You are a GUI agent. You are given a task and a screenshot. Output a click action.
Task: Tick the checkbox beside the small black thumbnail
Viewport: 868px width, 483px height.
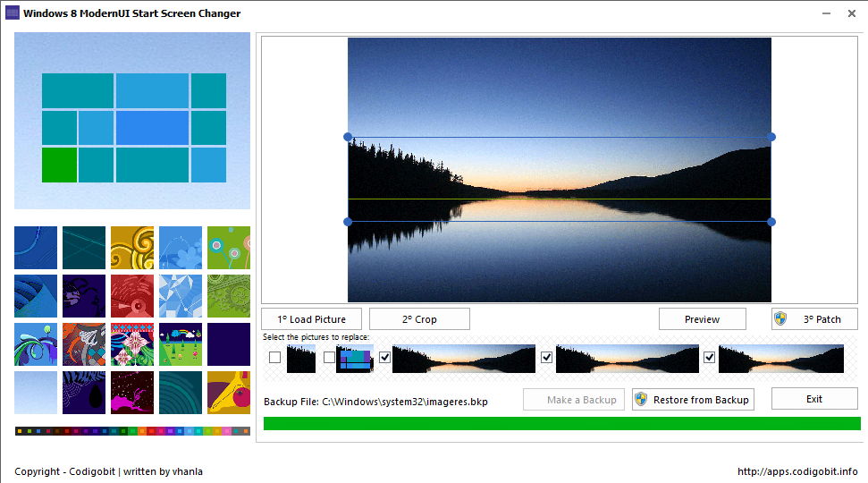(274, 357)
